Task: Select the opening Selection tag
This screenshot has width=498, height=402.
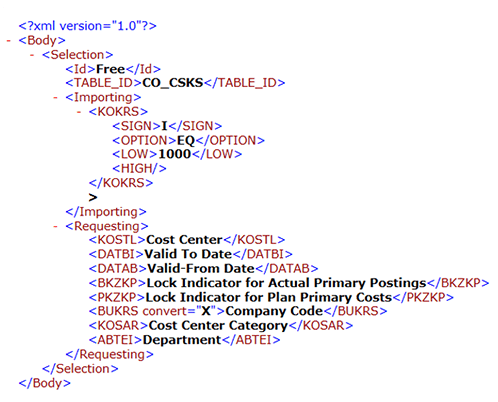Action: point(78,55)
